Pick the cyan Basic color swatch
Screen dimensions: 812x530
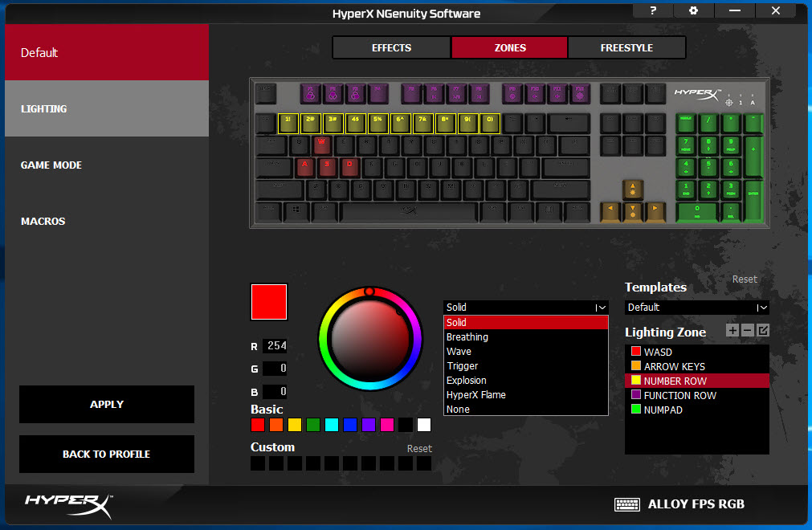(332, 425)
